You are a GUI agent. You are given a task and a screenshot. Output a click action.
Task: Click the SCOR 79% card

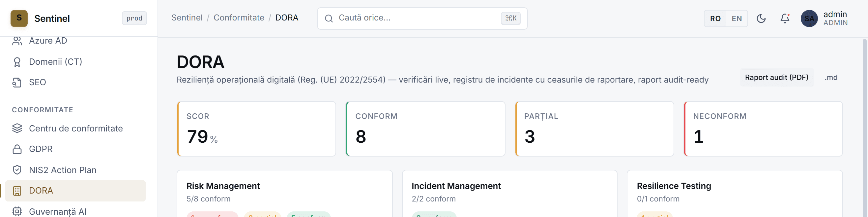click(256, 129)
